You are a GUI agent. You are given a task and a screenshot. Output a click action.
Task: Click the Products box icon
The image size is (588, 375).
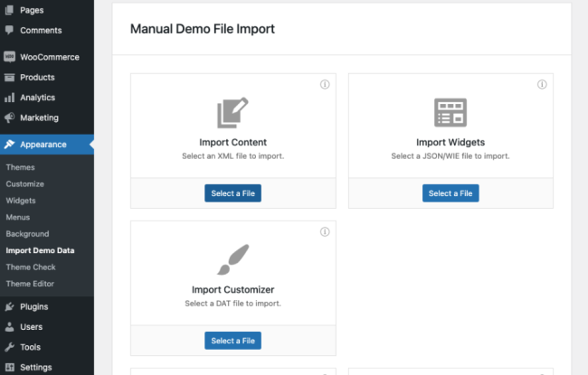click(9, 78)
